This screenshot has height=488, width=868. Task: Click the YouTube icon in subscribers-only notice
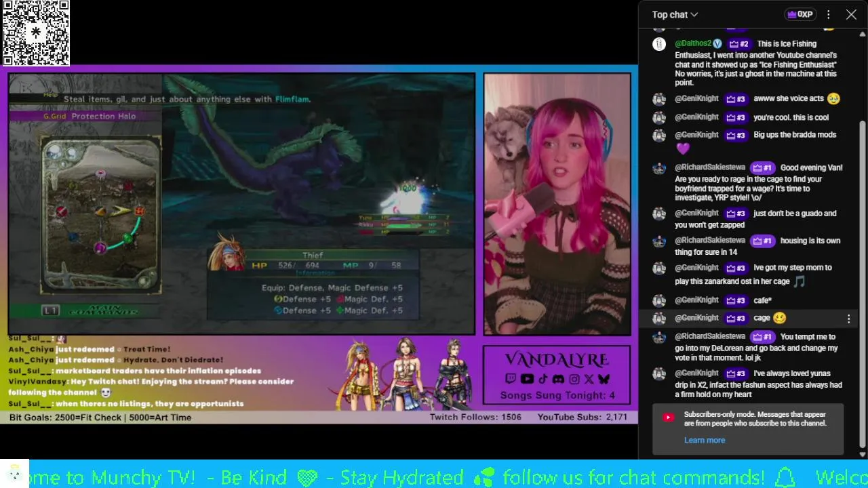pos(669,418)
